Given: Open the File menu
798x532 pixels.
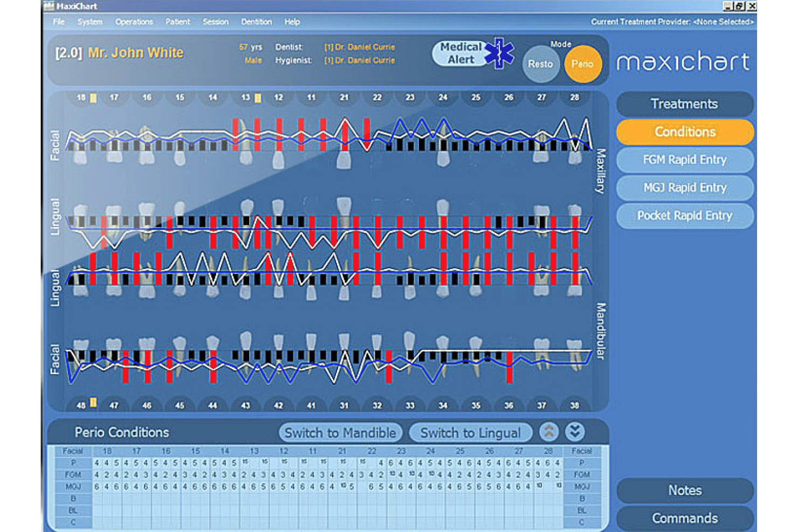Looking at the screenshot, I should tap(59, 22).
